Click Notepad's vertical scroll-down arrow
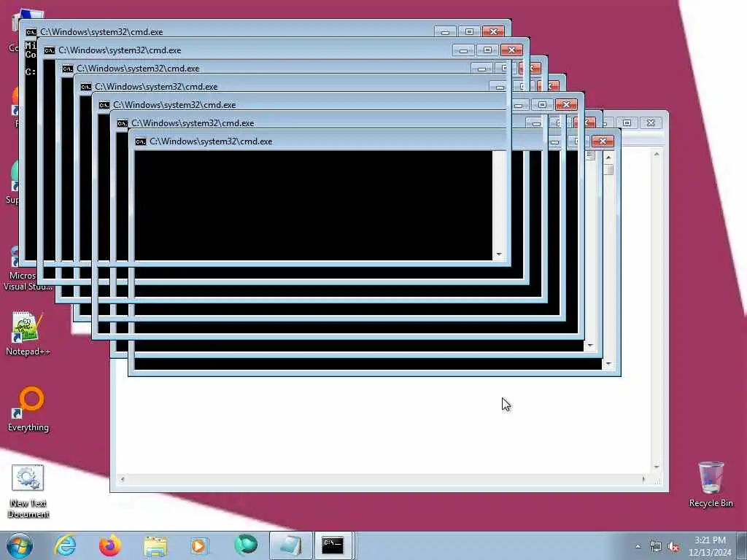 [657, 467]
